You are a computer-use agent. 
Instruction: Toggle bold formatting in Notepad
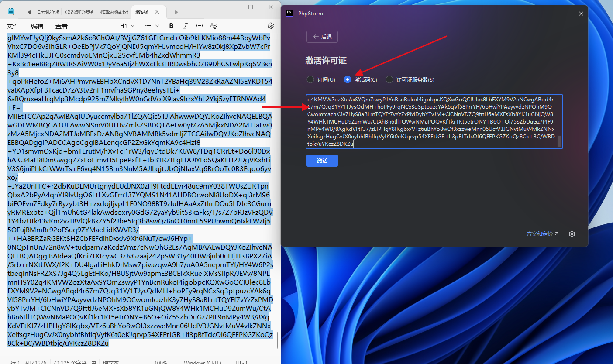click(x=171, y=26)
